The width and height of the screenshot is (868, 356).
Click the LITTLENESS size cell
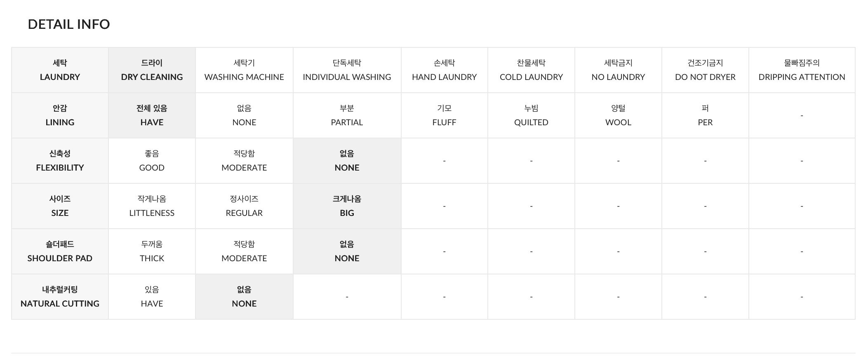tap(152, 206)
